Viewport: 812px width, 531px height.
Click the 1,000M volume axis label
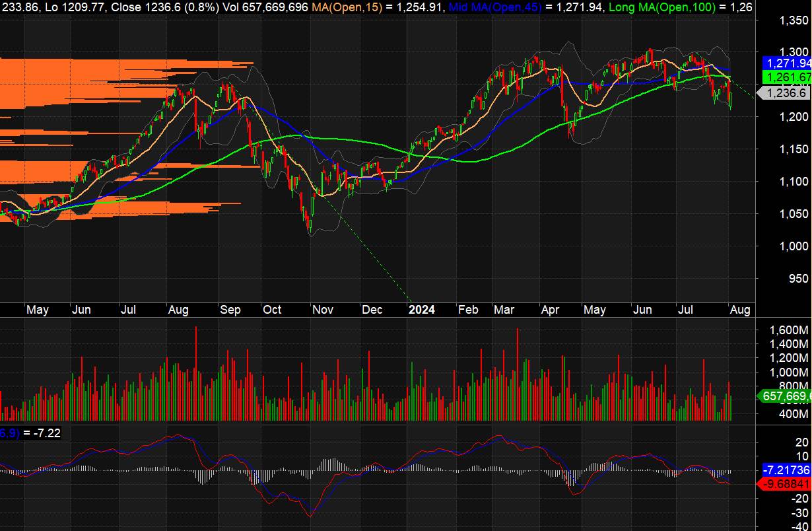790,372
